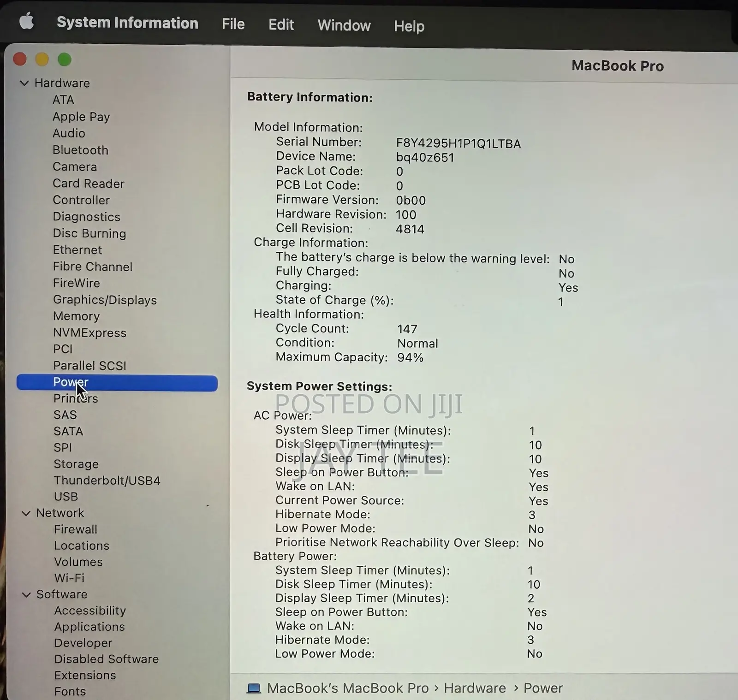Select Diagnostics in the sidebar

click(86, 217)
